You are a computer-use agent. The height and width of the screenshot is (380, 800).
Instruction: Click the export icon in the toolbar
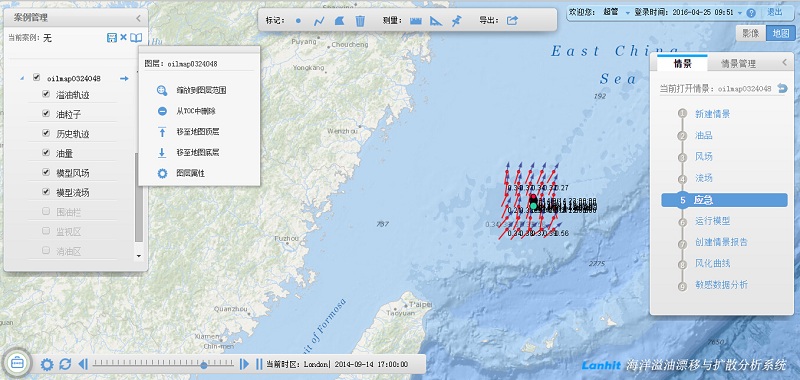(512, 21)
